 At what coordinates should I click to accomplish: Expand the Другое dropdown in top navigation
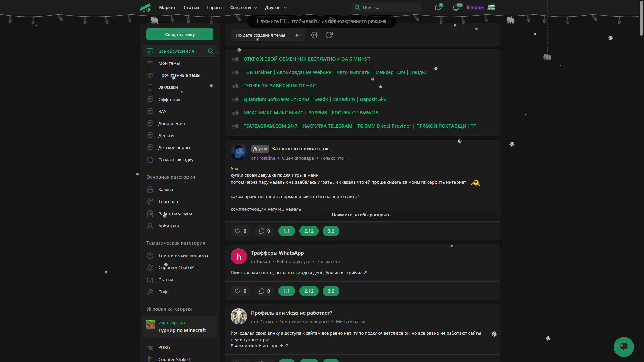pyautogui.click(x=276, y=7)
